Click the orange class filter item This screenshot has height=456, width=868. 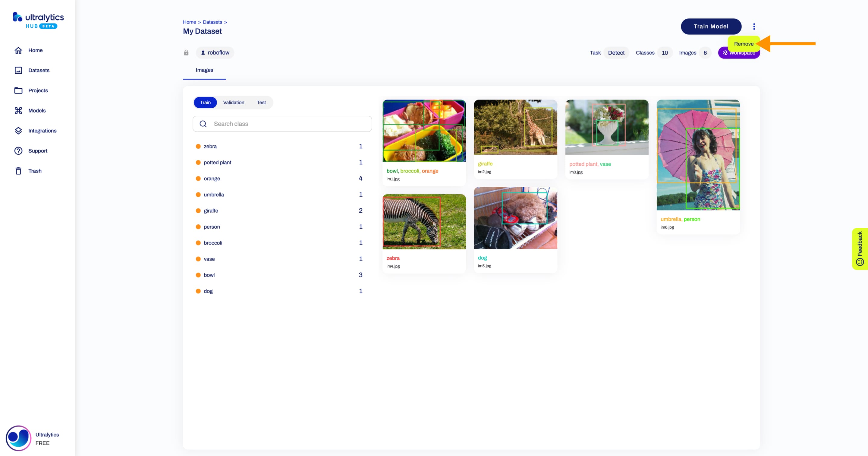pos(211,178)
